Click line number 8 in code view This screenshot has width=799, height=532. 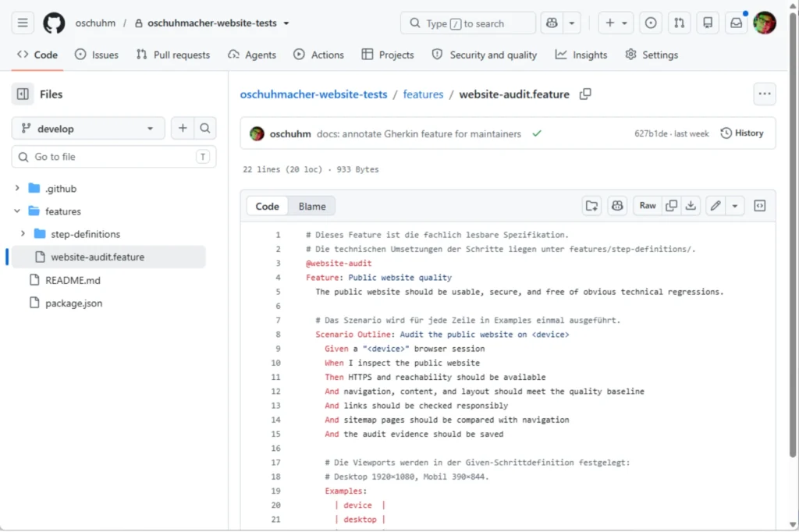point(279,335)
